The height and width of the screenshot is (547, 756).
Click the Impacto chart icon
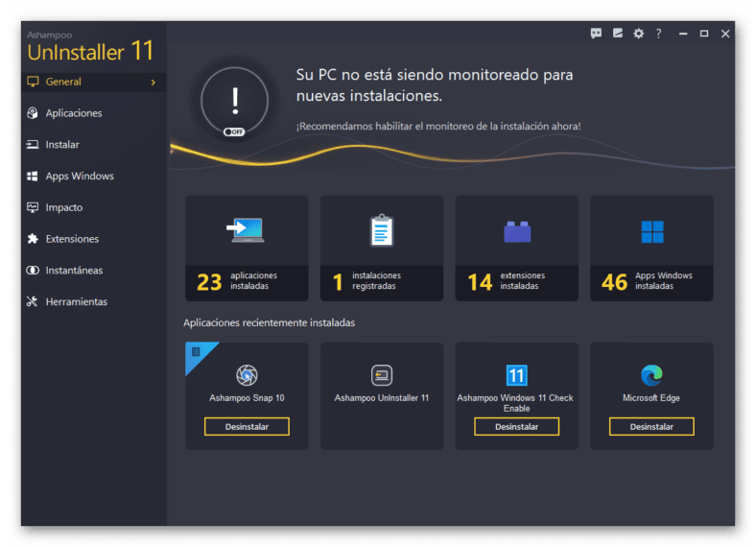point(33,207)
